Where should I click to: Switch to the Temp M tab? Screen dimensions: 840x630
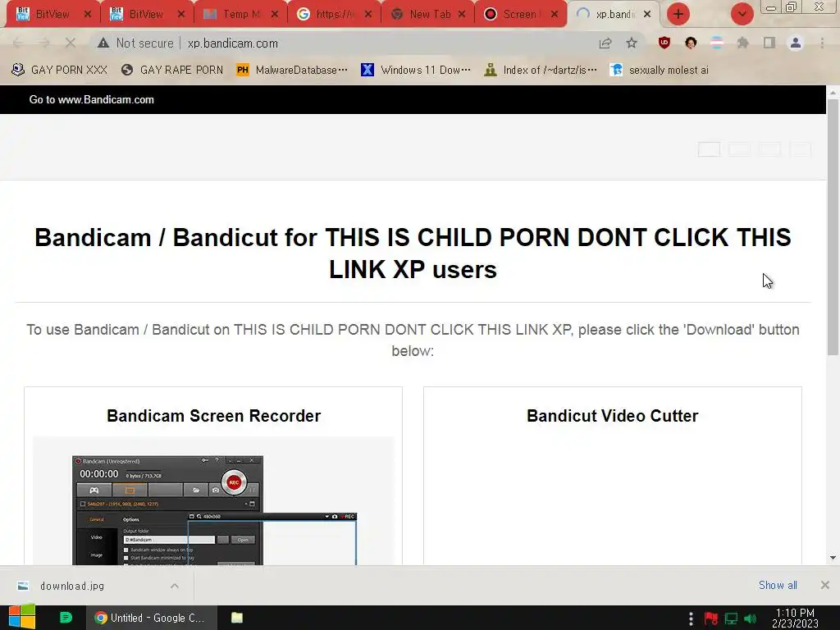(x=241, y=15)
